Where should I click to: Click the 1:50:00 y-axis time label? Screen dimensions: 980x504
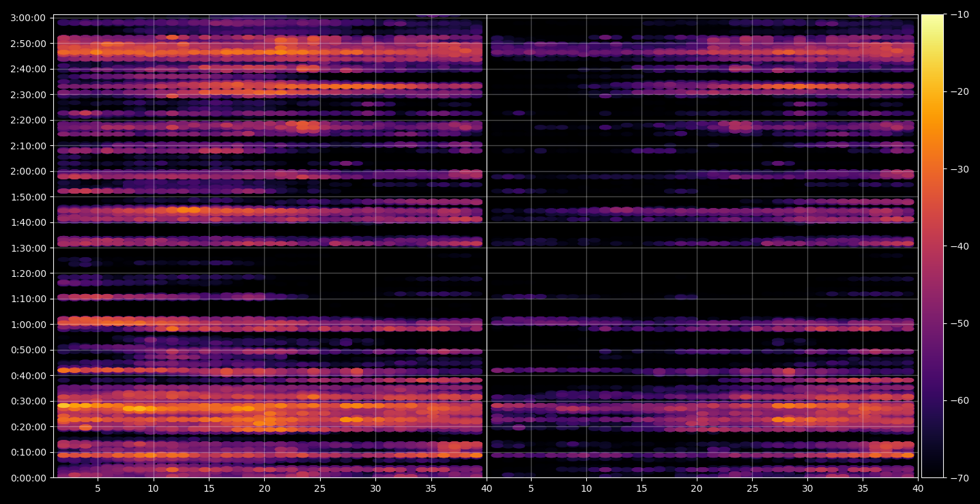28,196
